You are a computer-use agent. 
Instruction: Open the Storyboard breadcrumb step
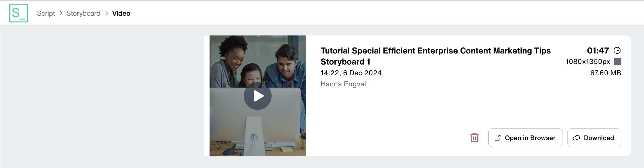[83, 13]
